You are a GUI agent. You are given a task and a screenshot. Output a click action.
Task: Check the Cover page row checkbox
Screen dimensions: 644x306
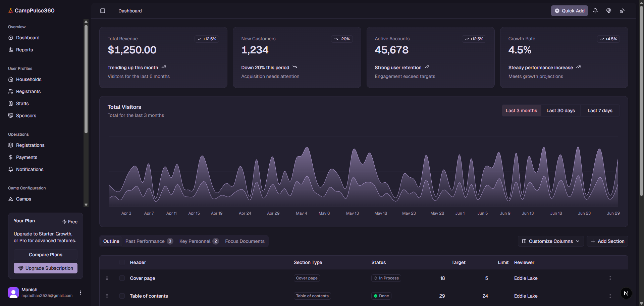click(x=122, y=278)
